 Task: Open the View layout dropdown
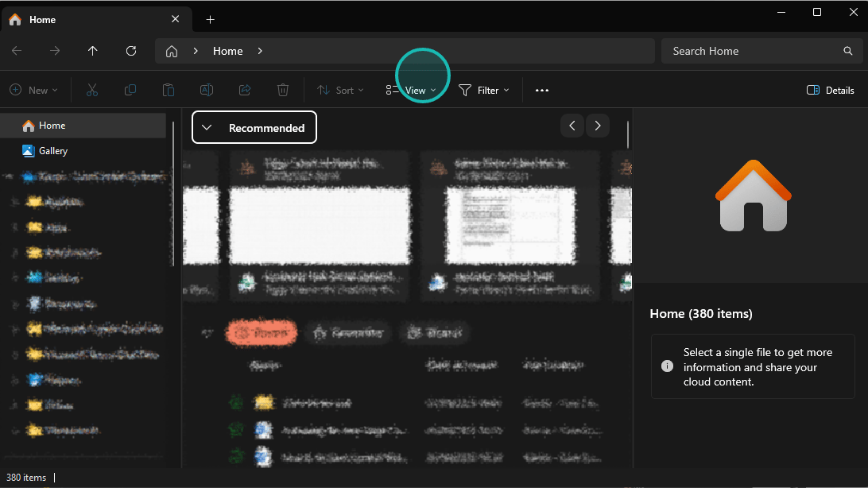pyautogui.click(x=411, y=90)
